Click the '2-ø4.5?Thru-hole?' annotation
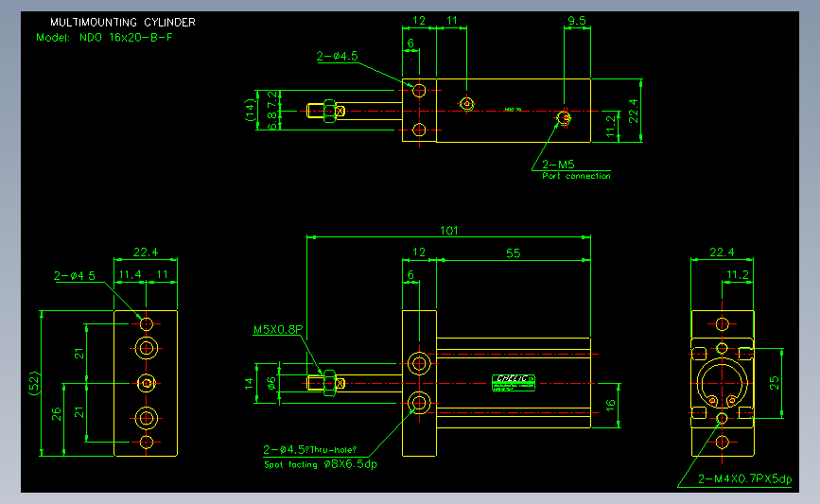The width and height of the screenshot is (820, 504). coord(309,449)
